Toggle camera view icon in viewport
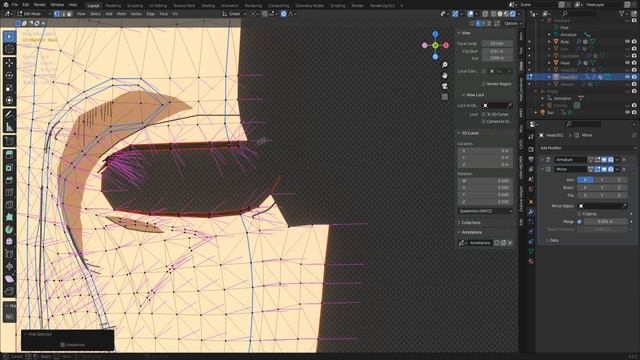640x360 pixels. [444, 86]
